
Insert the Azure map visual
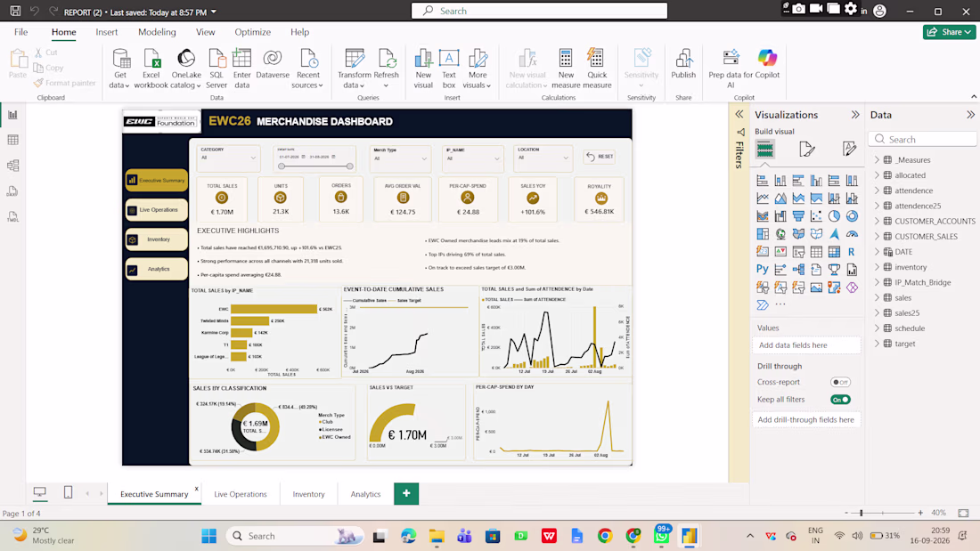[x=835, y=234]
